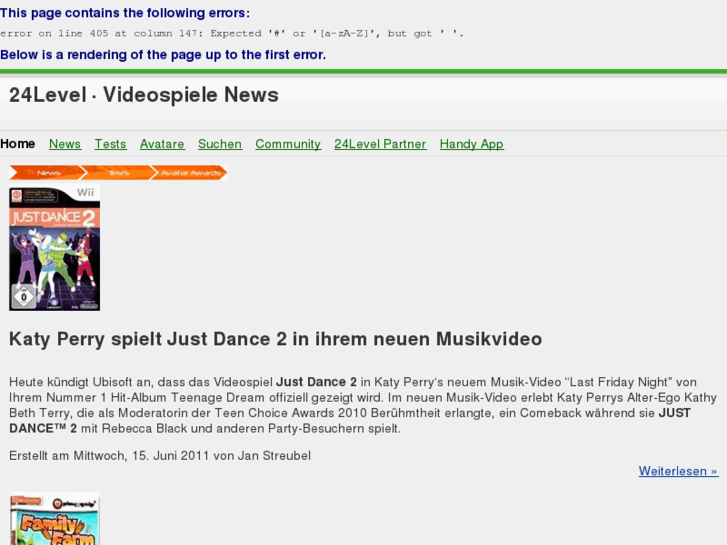Click the bold 'Just Dance 2' in article text
Image resolution: width=727 pixels, height=545 pixels.
[x=316, y=382]
